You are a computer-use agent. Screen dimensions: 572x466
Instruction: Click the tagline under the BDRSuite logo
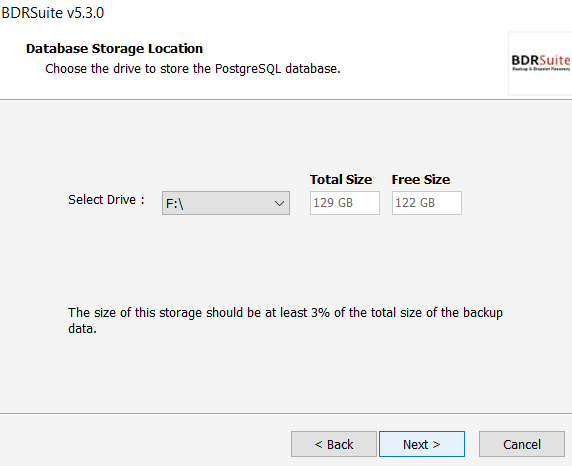pos(541,69)
